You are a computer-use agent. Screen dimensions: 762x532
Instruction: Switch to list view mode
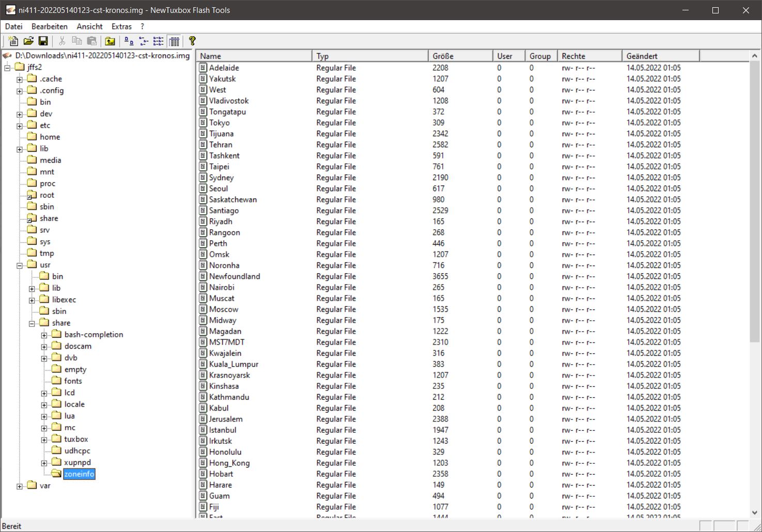coord(159,41)
